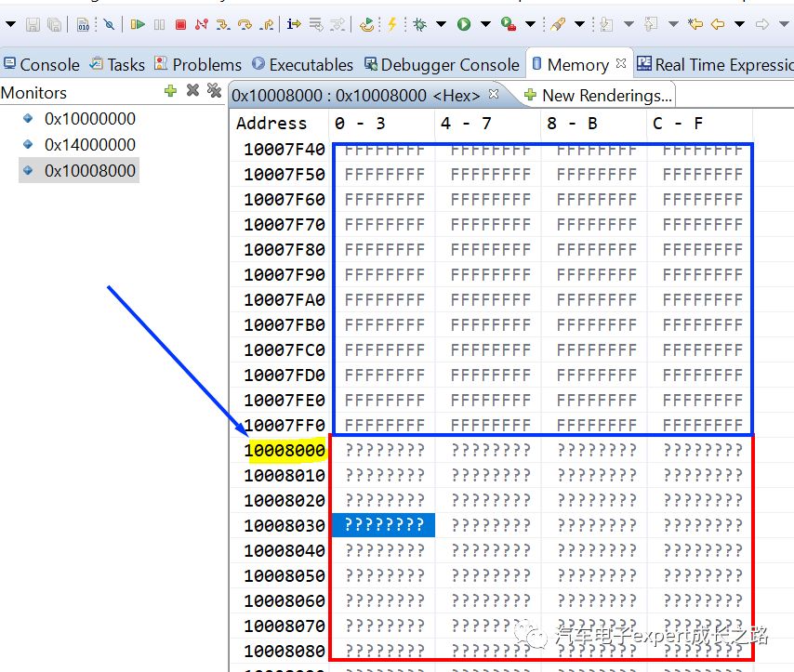Select the 0x10000000 monitor
Viewport: 794px width, 672px height.
89,119
